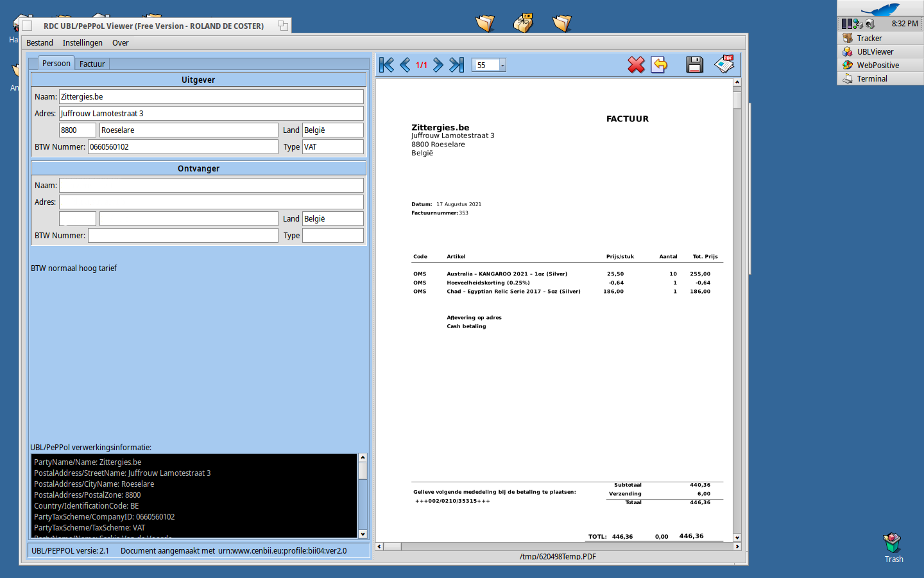Click the empty Ontvanger Adres field
924x578 pixels.
point(211,202)
